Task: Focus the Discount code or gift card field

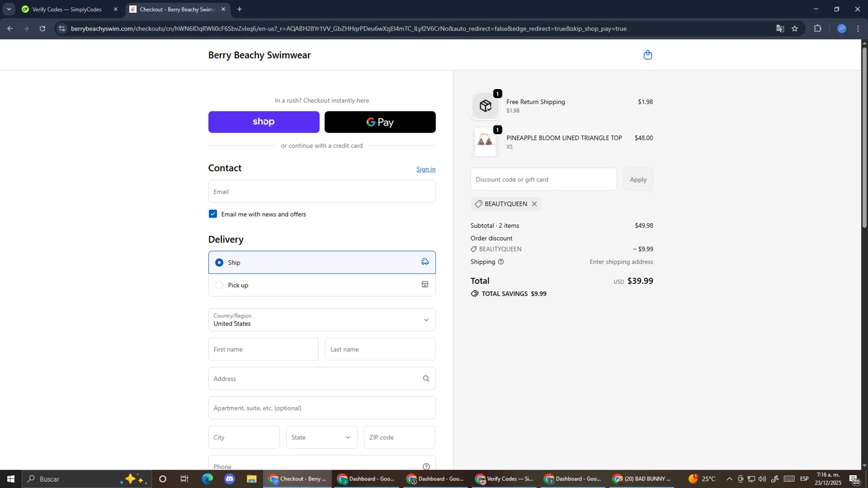Action: click(543, 179)
